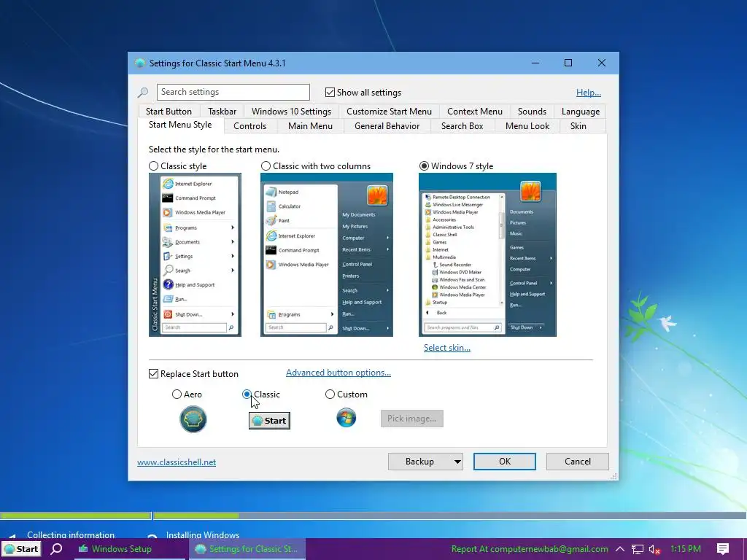Click the 1:15 PM taskbar clock
This screenshot has width=747, height=560.
pyautogui.click(x=686, y=549)
